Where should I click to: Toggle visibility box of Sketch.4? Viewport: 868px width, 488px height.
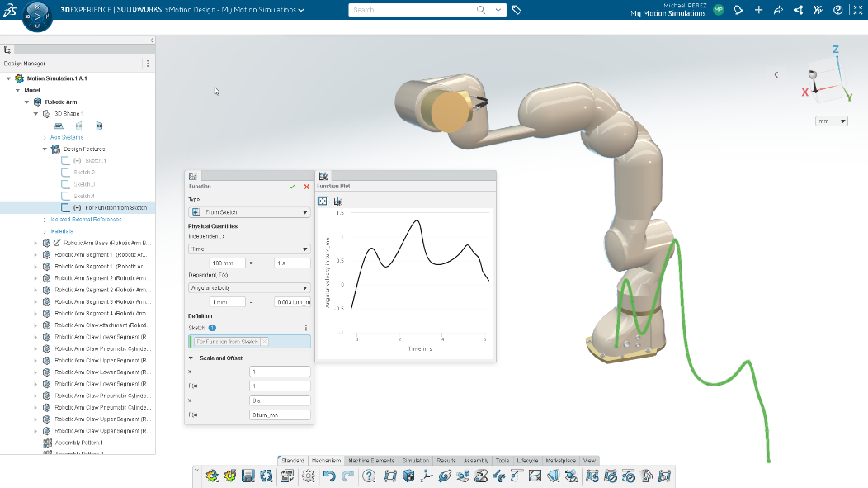pyautogui.click(x=65, y=196)
